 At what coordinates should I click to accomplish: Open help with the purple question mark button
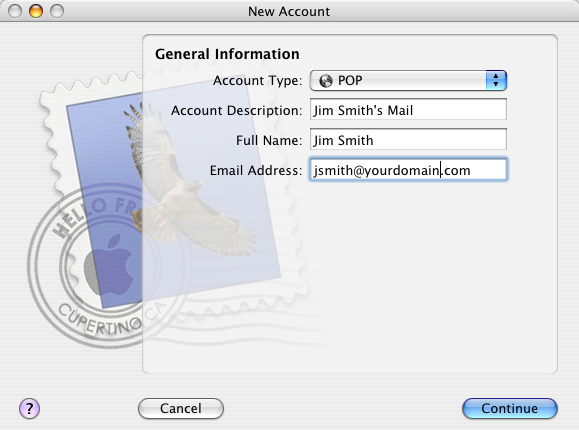coord(29,409)
